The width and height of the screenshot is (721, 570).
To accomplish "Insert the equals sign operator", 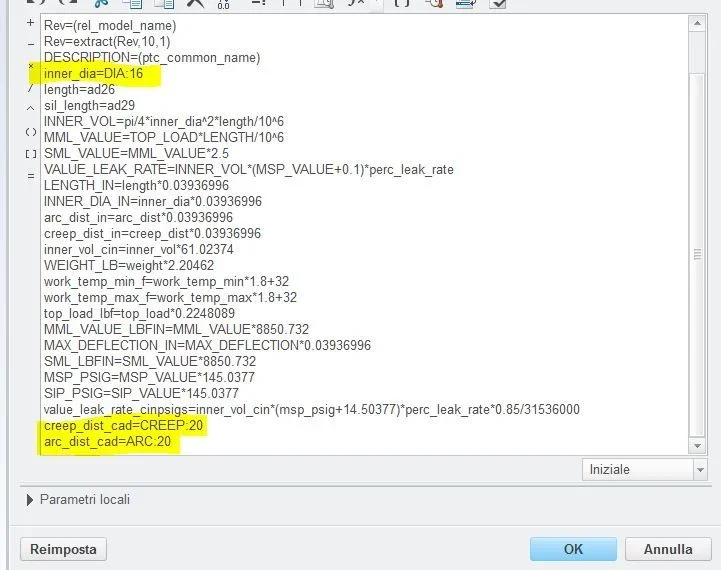I will coord(30,176).
